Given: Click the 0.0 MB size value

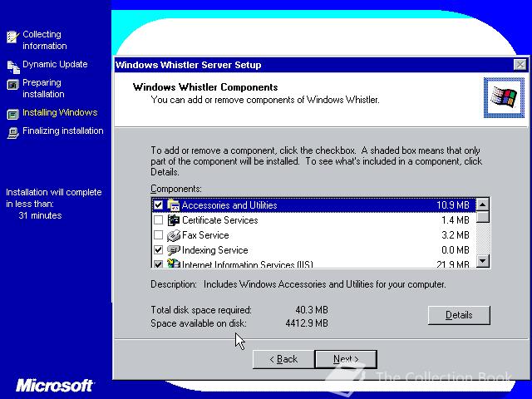Looking at the screenshot, I should (456, 250).
